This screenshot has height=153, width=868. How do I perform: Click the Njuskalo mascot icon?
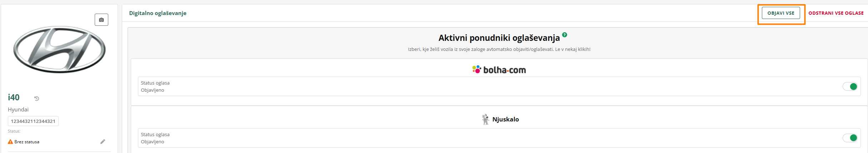point(485,119)
